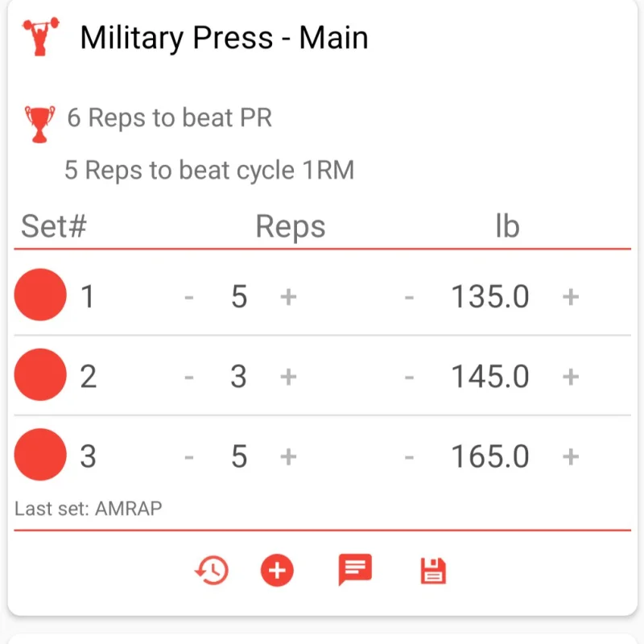Tap the trophy PR icon
Screen dimensions: 644x644
[39, 124]
